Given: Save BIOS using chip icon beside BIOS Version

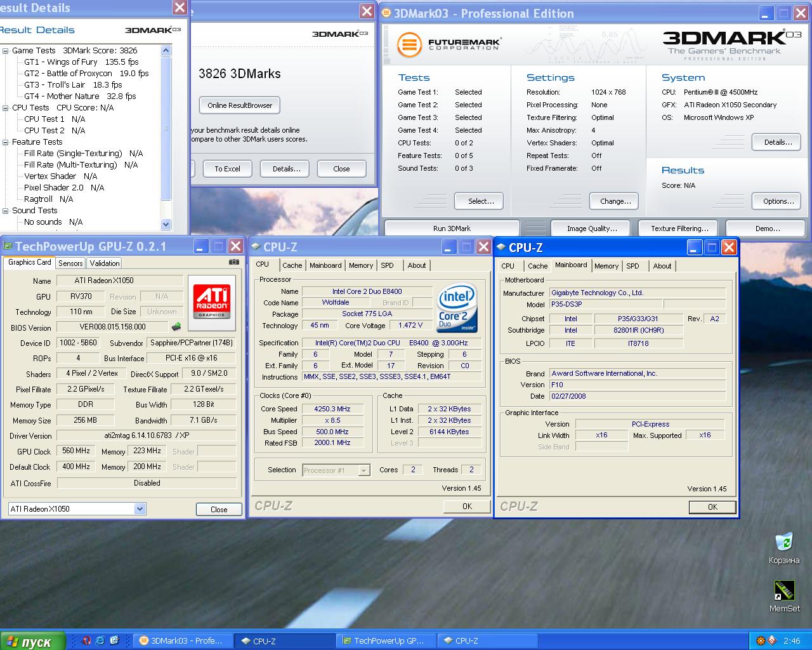Looking at the screenshot, I should pos(176,327).
